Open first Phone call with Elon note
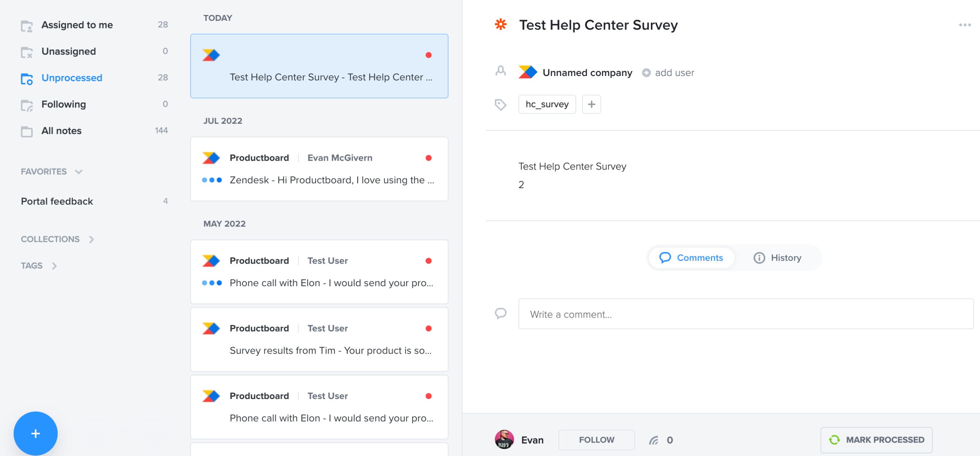This screenshot has width=980, height=456. tap(319, 272)
